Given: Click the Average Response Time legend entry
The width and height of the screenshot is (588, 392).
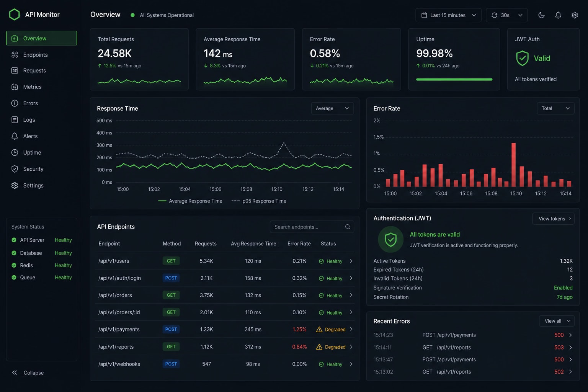Looking at the screenshot, I should point(190,201).
